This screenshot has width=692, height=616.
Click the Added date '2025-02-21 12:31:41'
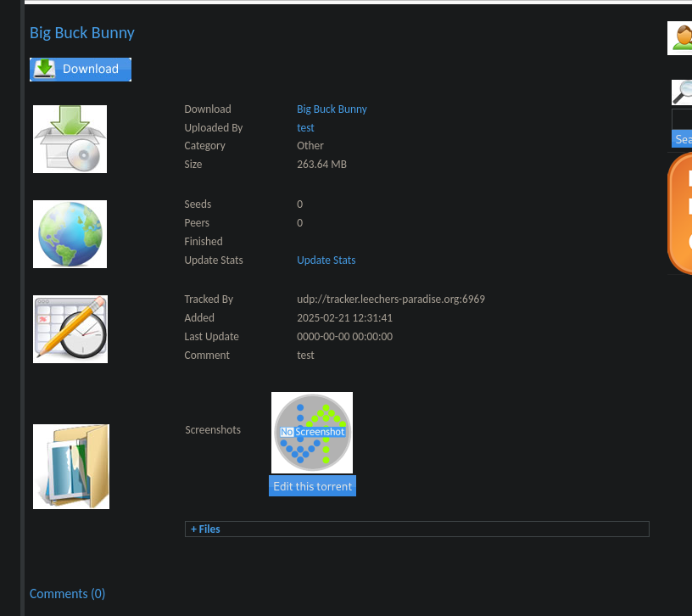344,318
